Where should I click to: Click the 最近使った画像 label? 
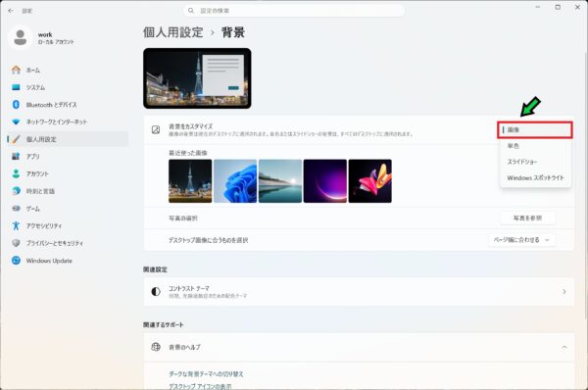188,153
